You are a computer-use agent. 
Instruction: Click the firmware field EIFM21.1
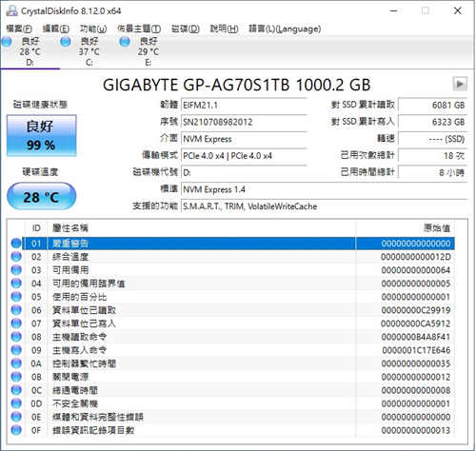(x=244, y=105)
